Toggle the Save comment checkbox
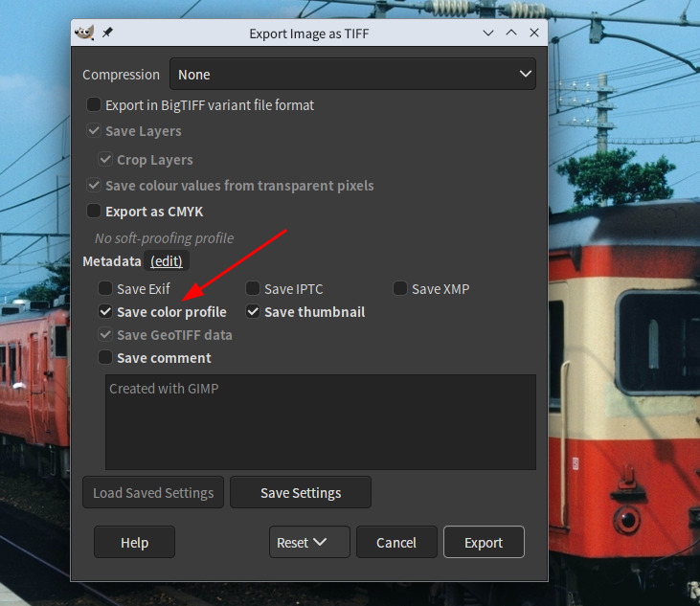This screenshot has width=700, height=606. [x=105, y=357]
